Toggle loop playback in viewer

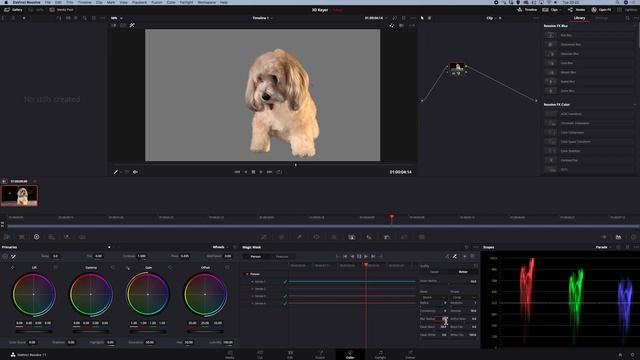[x=279, y=172]
